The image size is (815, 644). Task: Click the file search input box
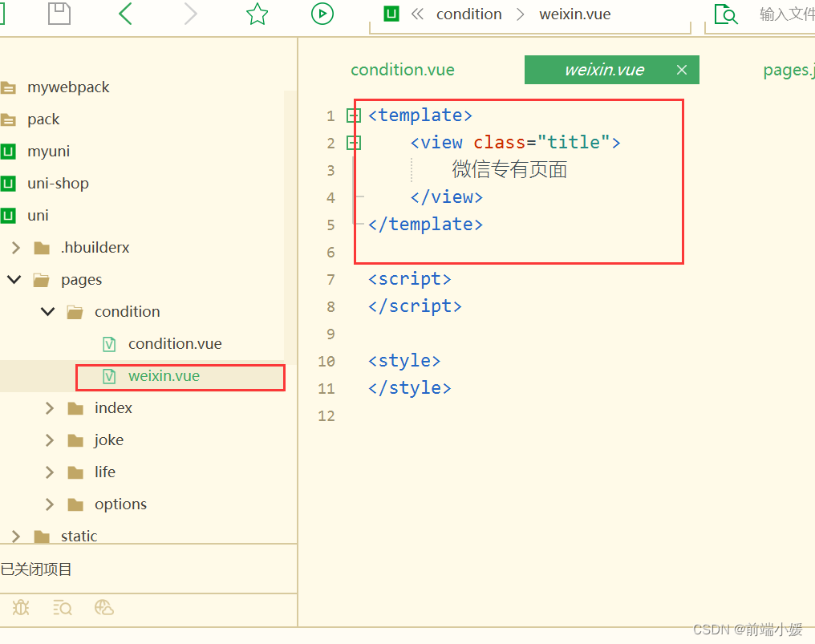pyautogui.click(x=788, y=14)
